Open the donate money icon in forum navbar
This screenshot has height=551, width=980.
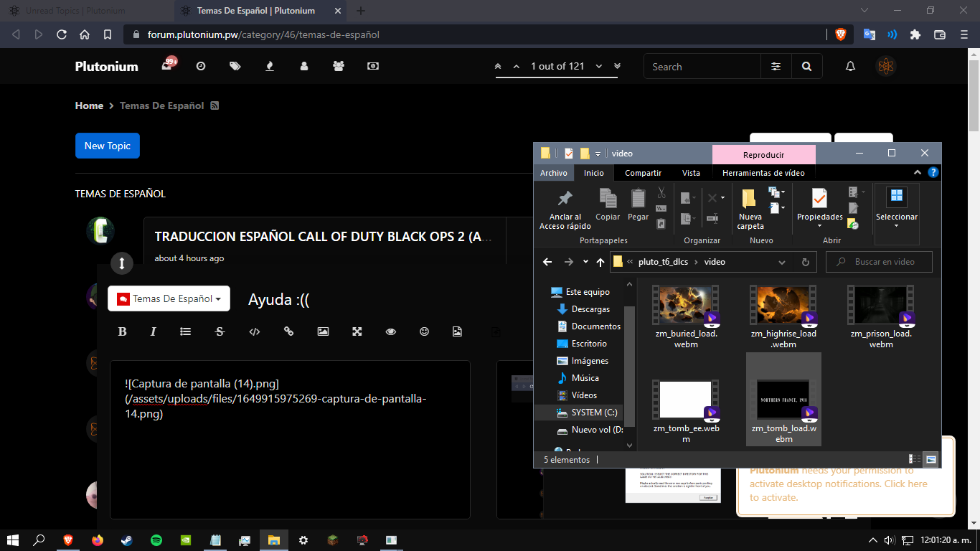tap(373, 66)
